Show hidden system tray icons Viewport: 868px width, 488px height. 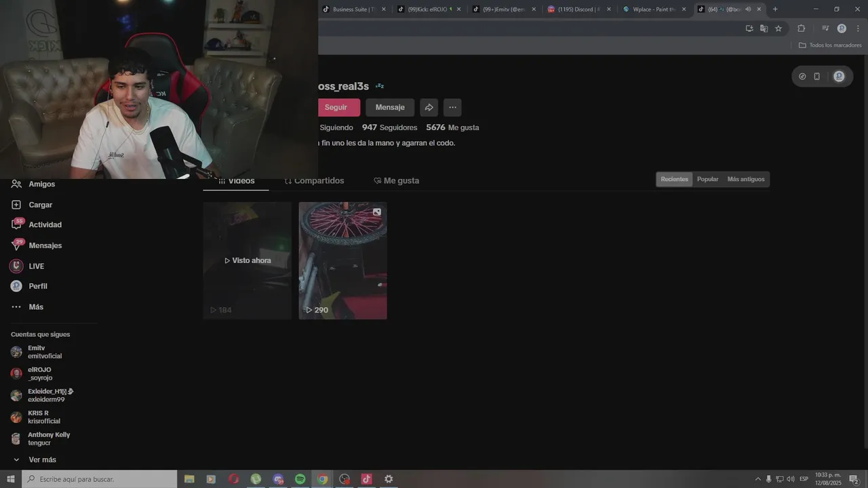tap(758, 479)
